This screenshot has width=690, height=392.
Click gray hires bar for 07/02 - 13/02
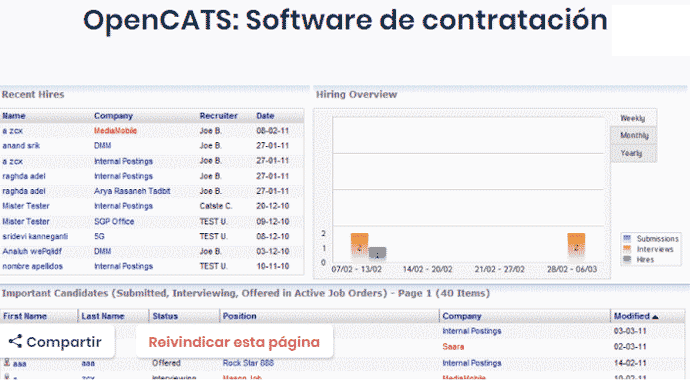377,255
